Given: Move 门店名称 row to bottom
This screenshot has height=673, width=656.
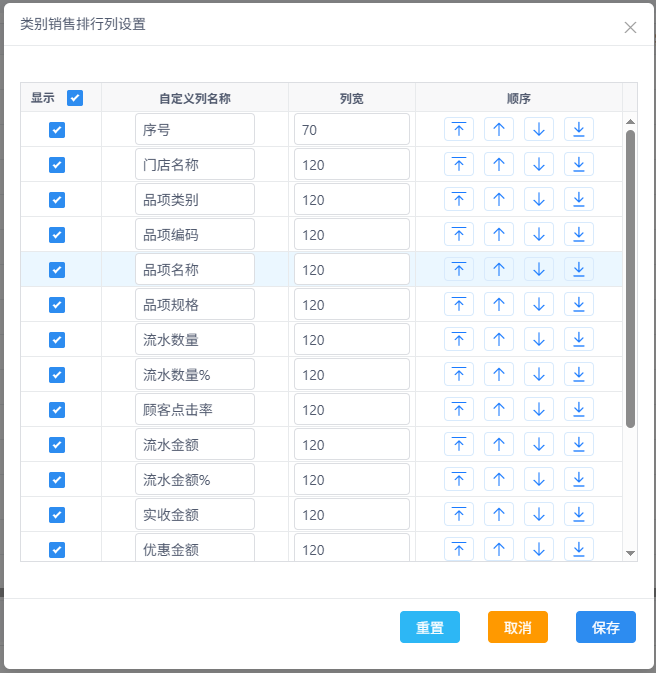Looking at the screenshot, I should [578, 164].
